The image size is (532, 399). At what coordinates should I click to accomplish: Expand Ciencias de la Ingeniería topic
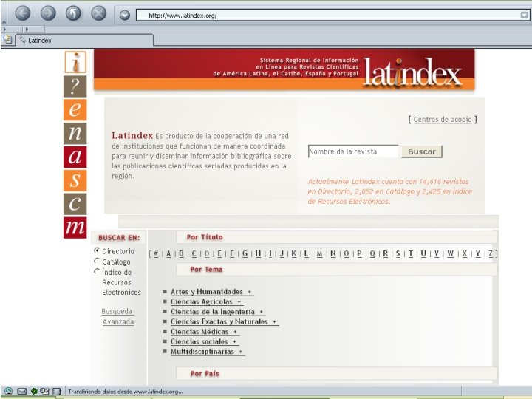pyautogui.click(x=217, y=312)
